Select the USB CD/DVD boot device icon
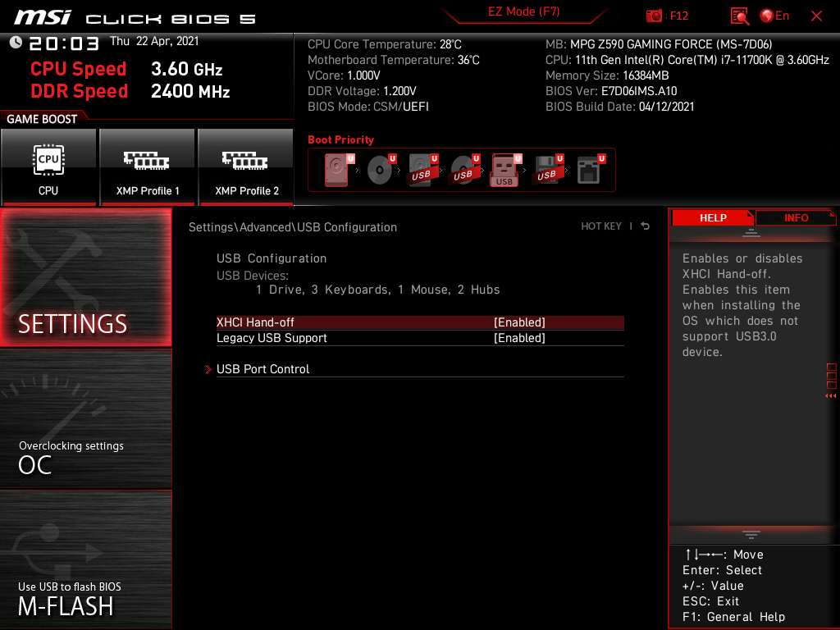840x630 pixels. coord(465,170)
